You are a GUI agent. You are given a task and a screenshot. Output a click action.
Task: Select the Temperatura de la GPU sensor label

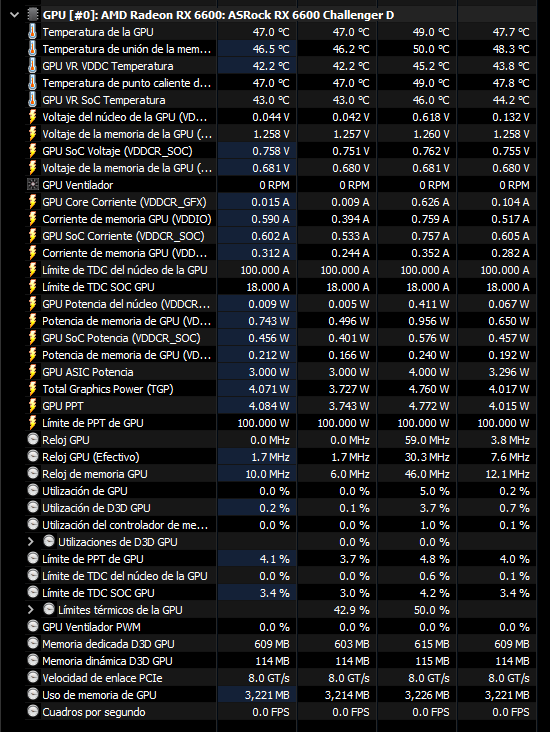click(98, 32)
